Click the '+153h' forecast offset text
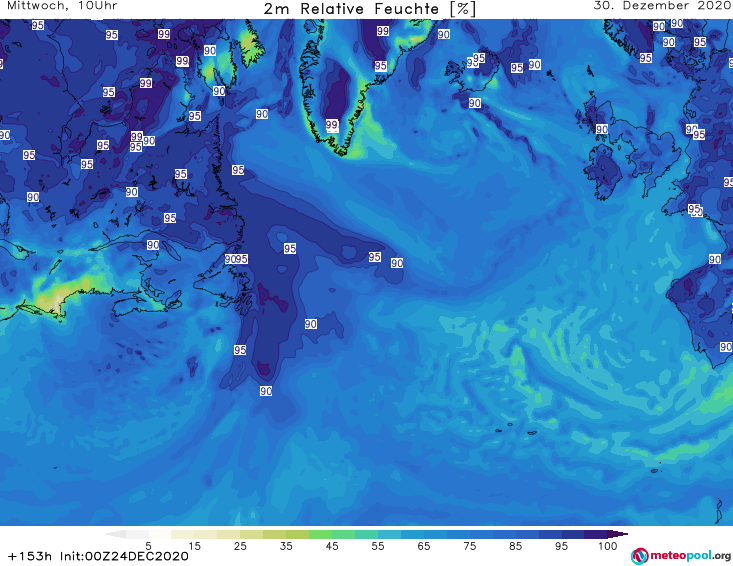 tap(30, 556)
